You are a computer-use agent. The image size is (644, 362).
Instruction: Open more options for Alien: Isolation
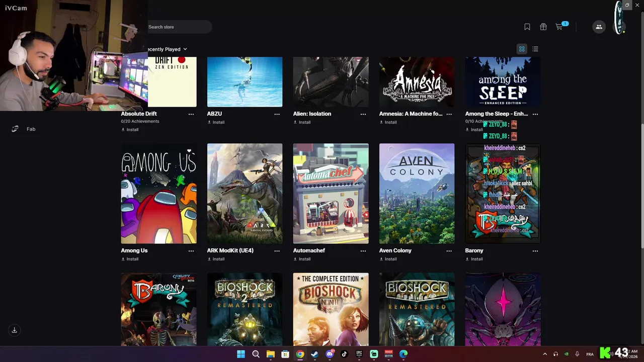[363, 114]
